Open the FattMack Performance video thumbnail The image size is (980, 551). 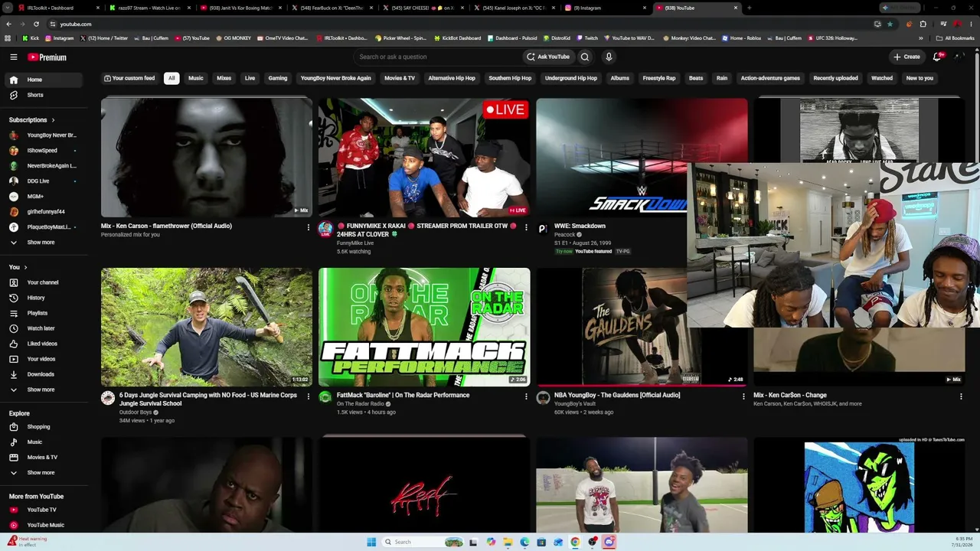click(424, 327)
